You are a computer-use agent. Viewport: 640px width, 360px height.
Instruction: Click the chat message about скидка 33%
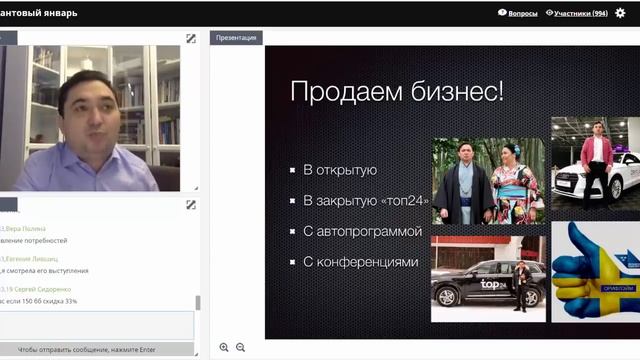tap(39, 301)
